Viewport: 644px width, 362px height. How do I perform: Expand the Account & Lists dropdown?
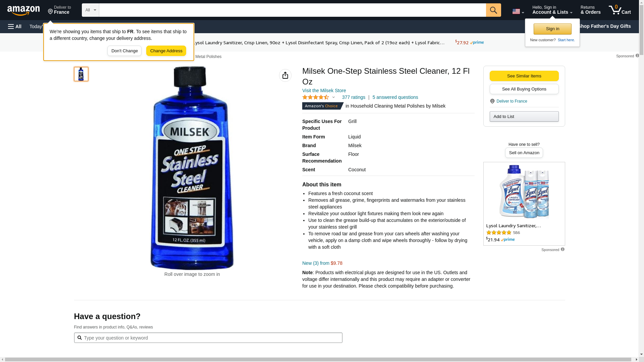click(x=552, y=10)
